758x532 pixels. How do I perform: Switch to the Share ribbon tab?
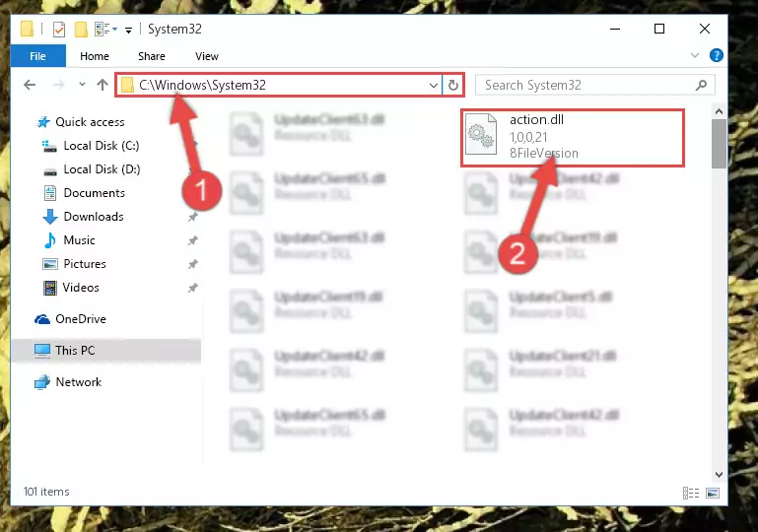coord(152,56)
